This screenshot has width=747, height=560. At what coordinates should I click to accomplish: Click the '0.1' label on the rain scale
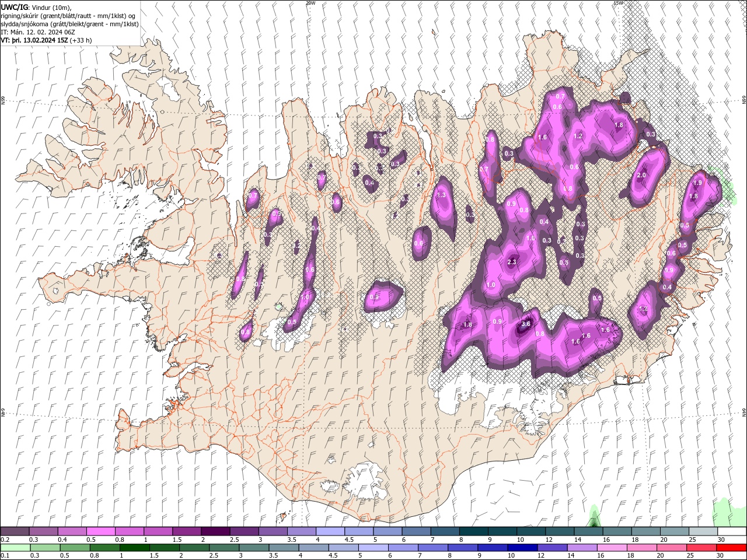pos(4,556)
